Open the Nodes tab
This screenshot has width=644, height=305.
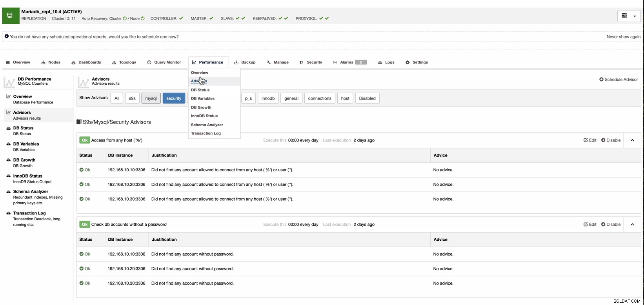click(51, 62)
